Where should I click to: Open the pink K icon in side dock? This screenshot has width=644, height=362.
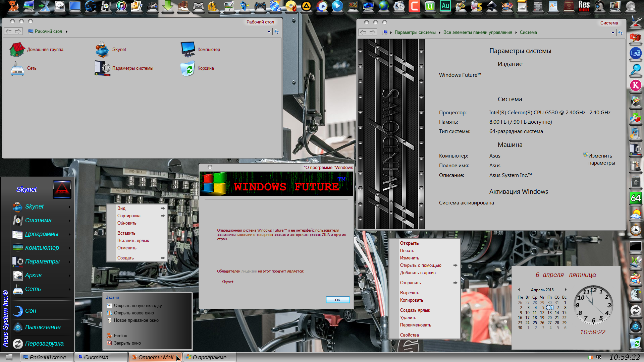point(636,85)
